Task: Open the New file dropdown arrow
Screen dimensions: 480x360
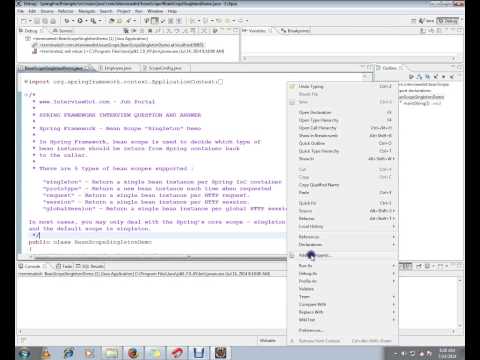Action: (30, 21)
